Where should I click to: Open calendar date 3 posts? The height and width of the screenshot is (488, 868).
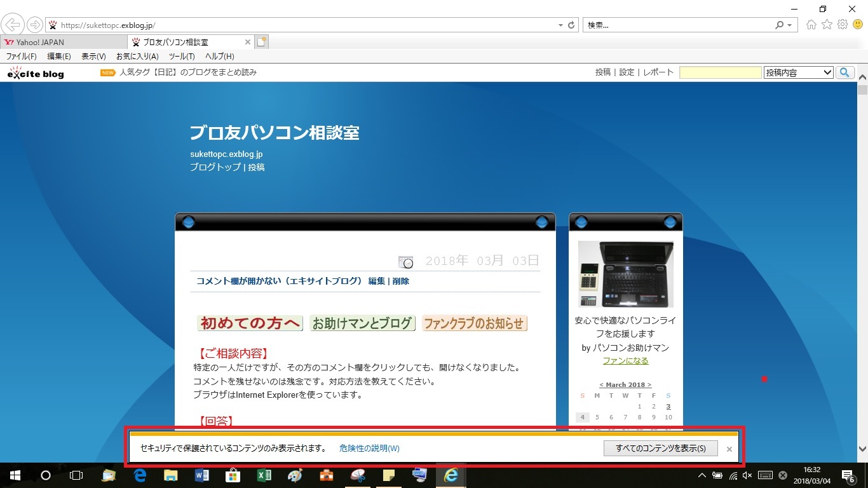668,407
